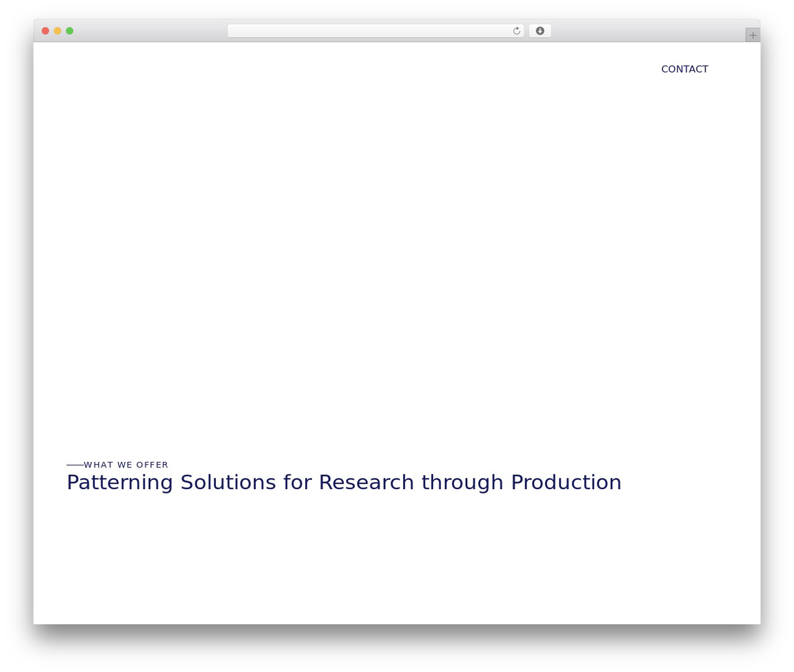The width and height of the screenshot is (794, 672).
Task: Click the red close window button
Action: click(x=45, y=31)
